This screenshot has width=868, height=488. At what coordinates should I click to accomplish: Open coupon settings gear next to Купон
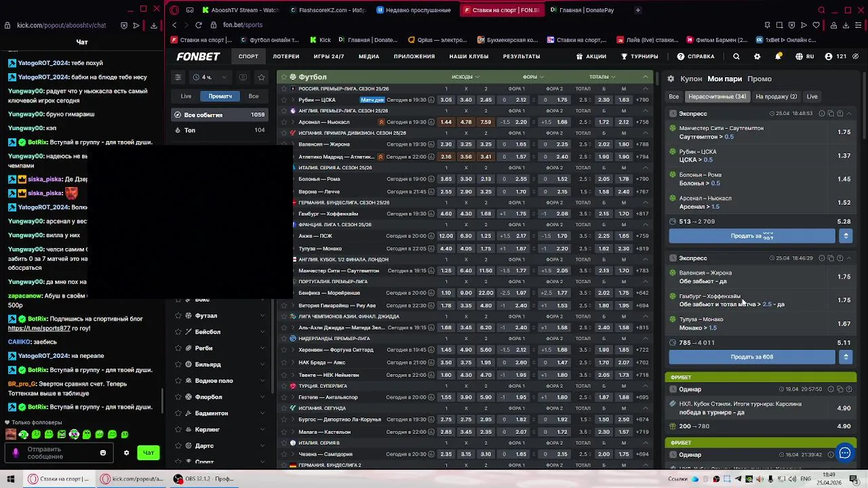pos(671,79)
